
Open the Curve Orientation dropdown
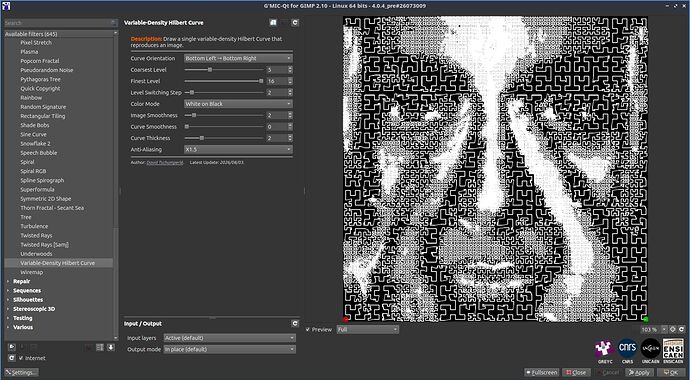pos(238,58)
